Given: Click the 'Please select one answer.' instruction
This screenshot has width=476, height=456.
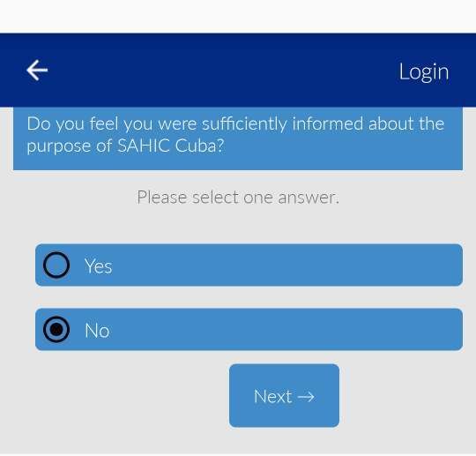Looking at the screenshot, I should click(x=238, y=198).
